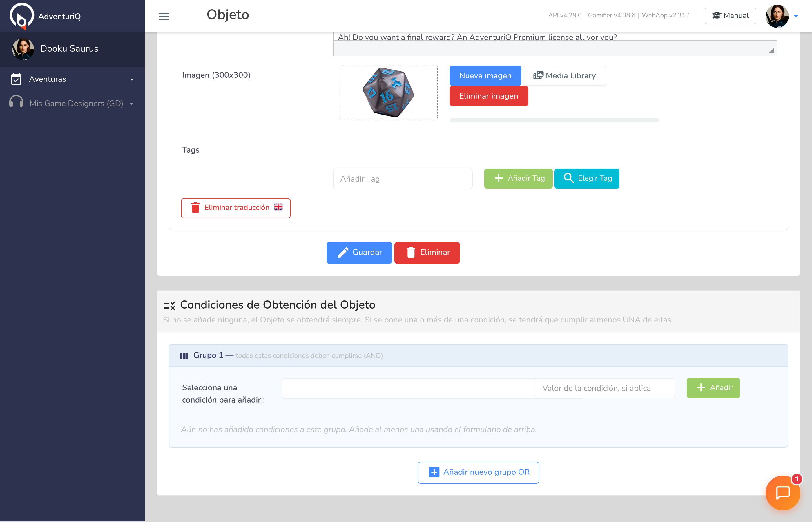The width and height of the screenshot is (812, 522).
Task: Click Nueva imagen button
Action: click(485, 76)
